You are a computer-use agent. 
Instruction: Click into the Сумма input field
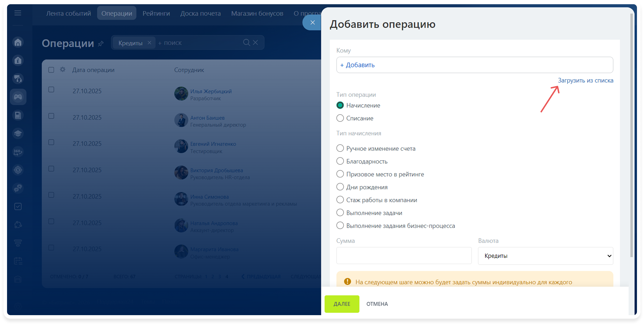tap(404, 256)
